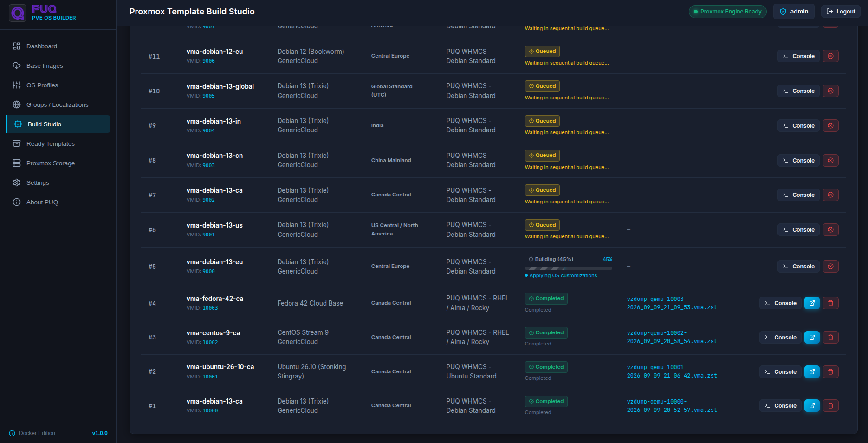
Task: Open Proxmox Storage page
Action: [x=58, y=163]
